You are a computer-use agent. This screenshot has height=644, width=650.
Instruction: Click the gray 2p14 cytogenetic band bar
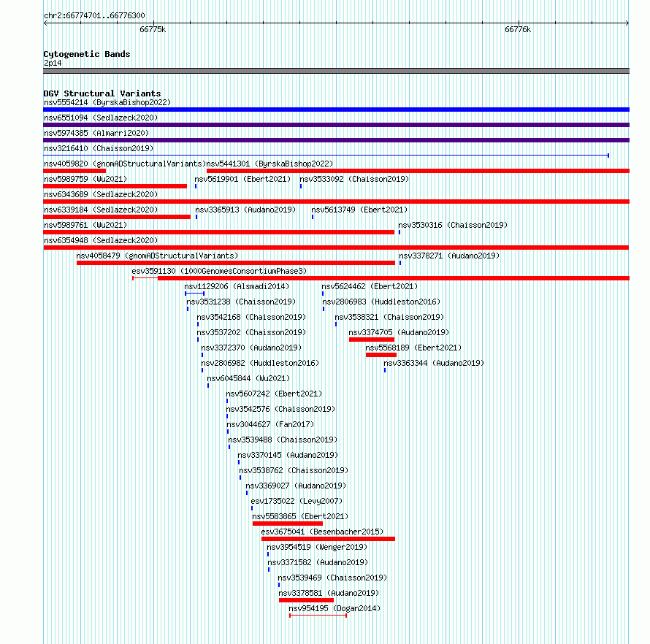pyautogui.click(x=336, y=71)
